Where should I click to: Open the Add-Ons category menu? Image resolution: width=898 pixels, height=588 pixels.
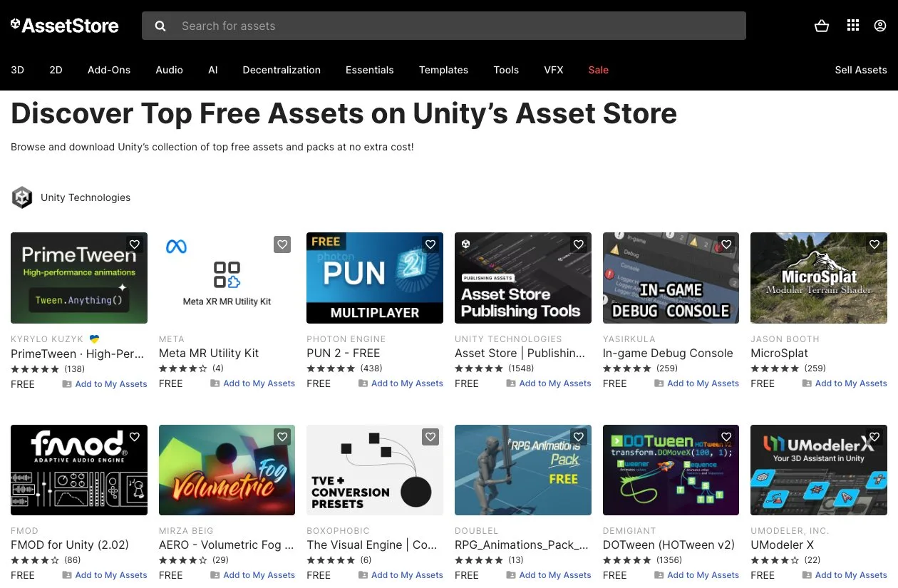(x=109, y=70)
